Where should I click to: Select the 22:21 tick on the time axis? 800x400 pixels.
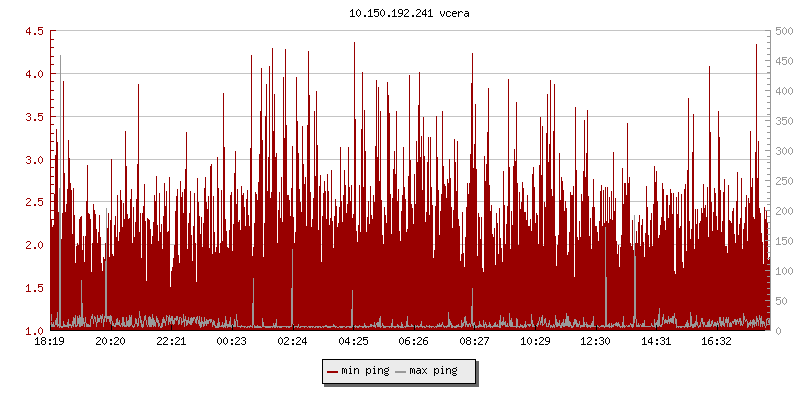(x=171, y=342)
